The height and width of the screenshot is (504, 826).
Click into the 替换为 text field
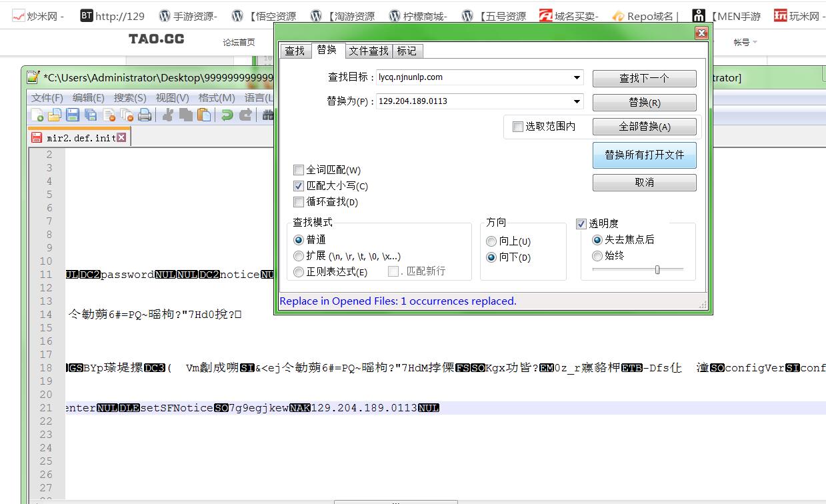(x=472, y=102)
